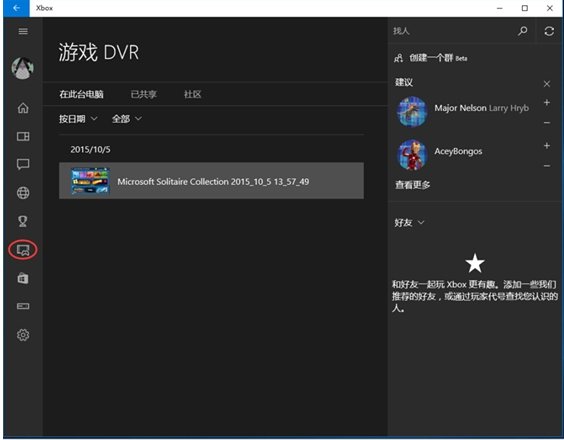Screen dimensions: 564x440
Task: Open Messages chat icon in sidebar
Action: 23,164
